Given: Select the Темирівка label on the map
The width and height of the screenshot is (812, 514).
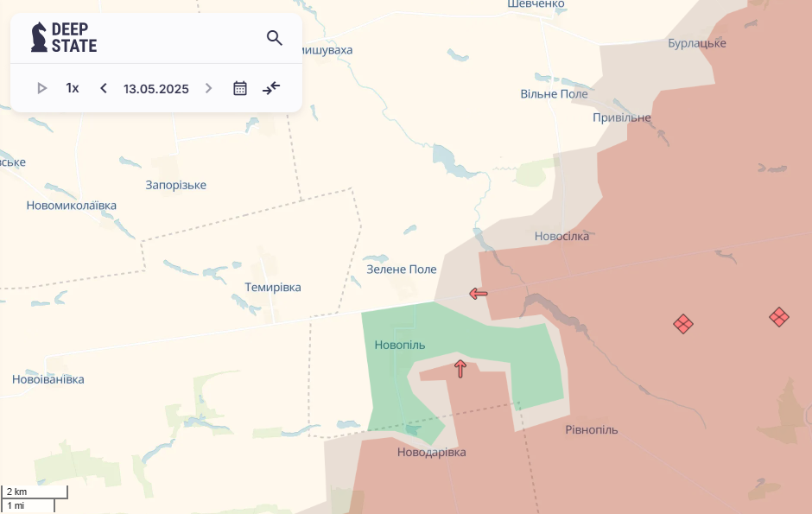Looking at the screenshot, I should coord(273,287).
